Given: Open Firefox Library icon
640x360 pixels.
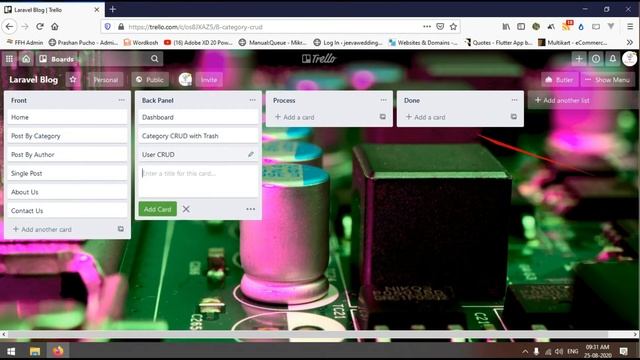Looking at the screenshot, I should 506,27.
